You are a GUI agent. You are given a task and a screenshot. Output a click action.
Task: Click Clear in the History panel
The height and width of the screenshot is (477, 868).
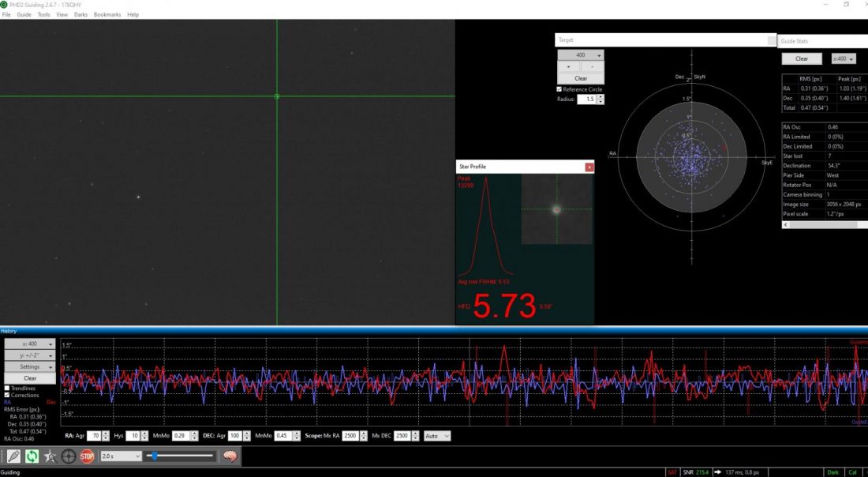pos(30,378)
